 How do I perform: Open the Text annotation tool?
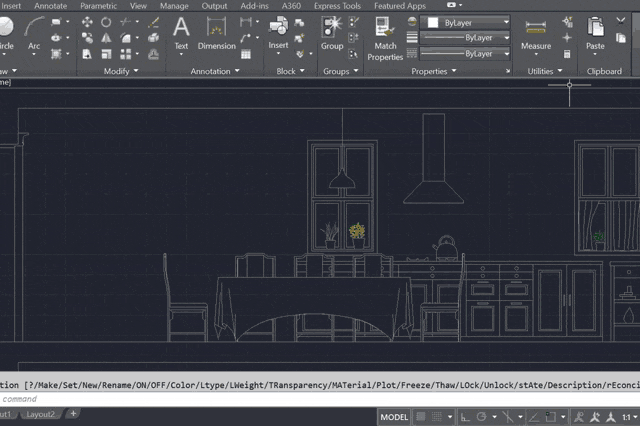tap(181, 34)
